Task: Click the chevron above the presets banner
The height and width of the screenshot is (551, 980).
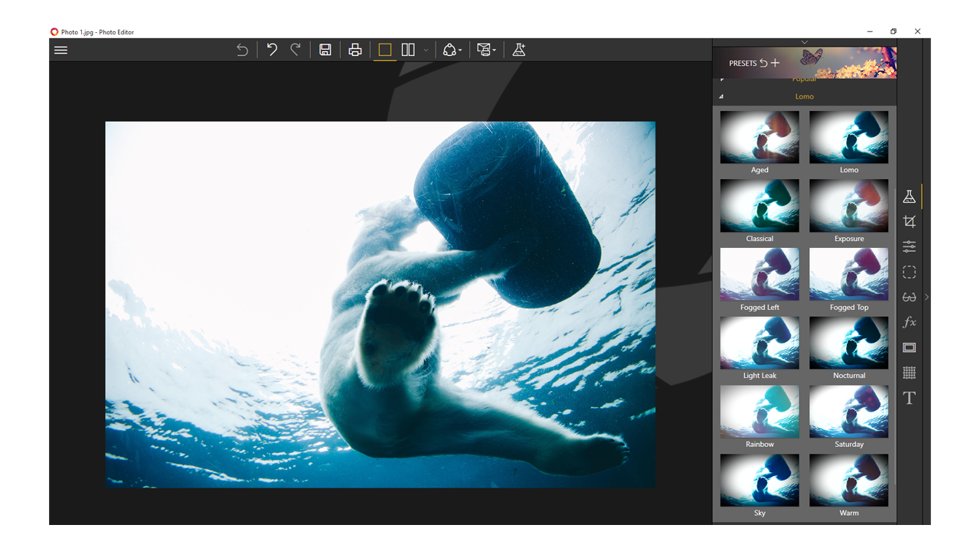Action: tap(804, 42)
